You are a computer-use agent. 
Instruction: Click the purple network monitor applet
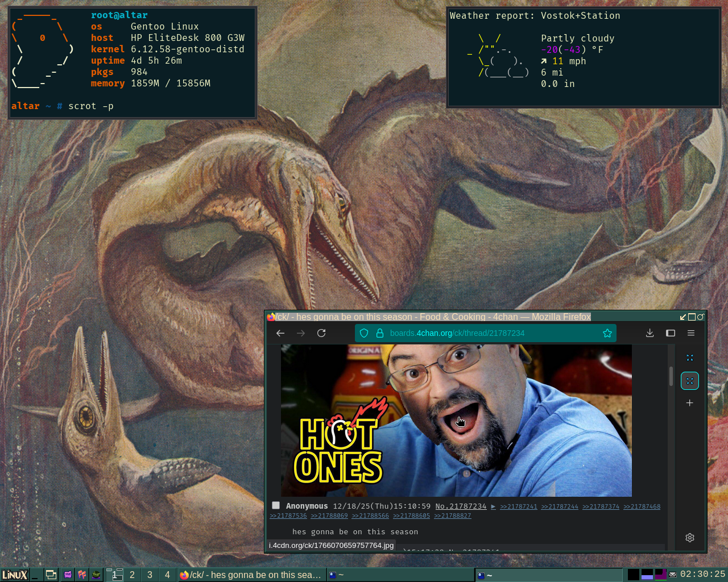[661, 575]
